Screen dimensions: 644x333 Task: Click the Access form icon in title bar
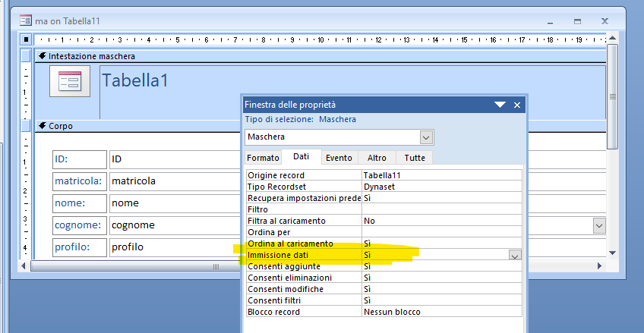click(x=25, y=20)
